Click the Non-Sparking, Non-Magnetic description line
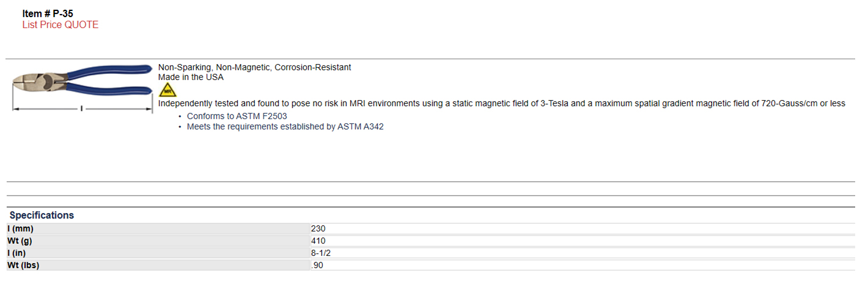 pyautogui.click(x=255, y=67)
